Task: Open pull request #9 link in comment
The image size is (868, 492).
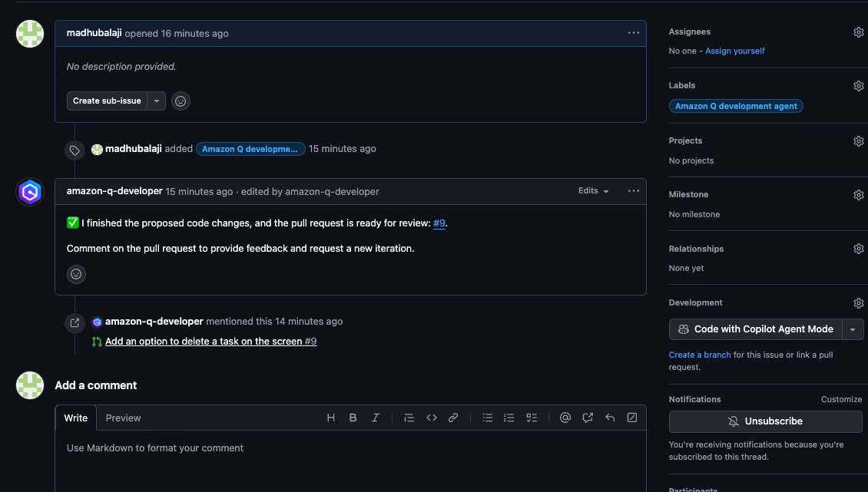Action: click(439, 223)
